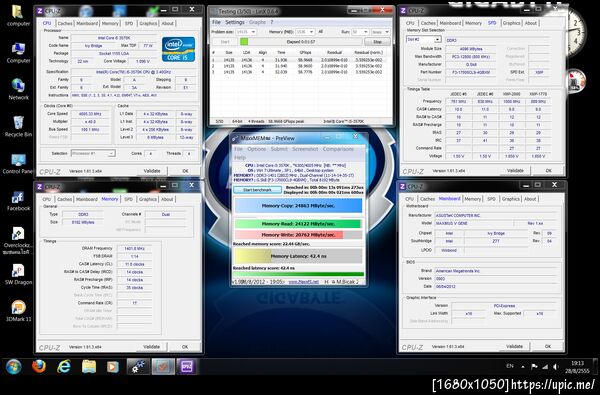Select LinX result row 3 with time 32.039

[x=301, y=72]
